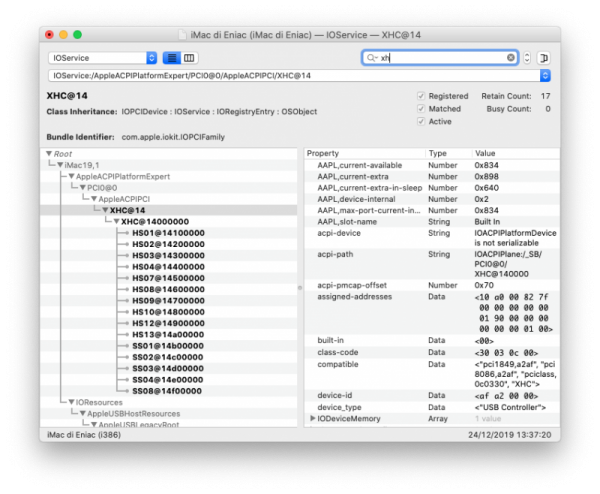The image size is (600, 494).
Task: Switch to the column browser view icon
Action: pyautogui.click(x=190, y=58)
